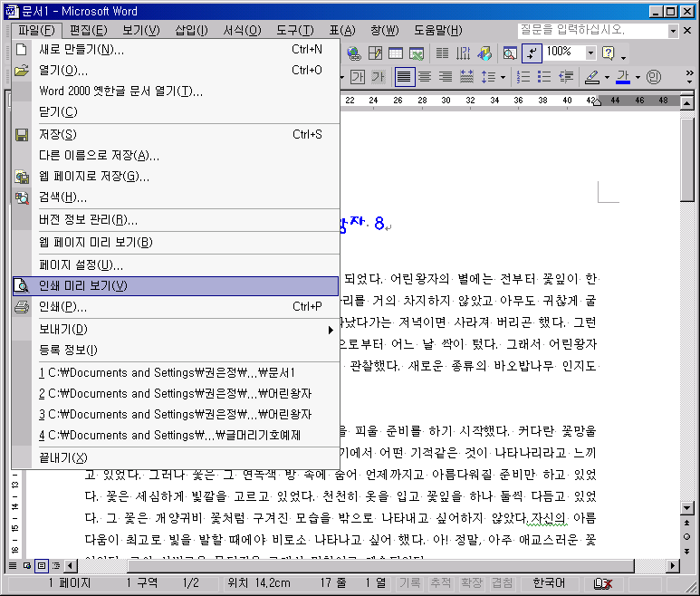Choose 끝내기(X) to exit
The image size is (700, 596).
[177, 458]
